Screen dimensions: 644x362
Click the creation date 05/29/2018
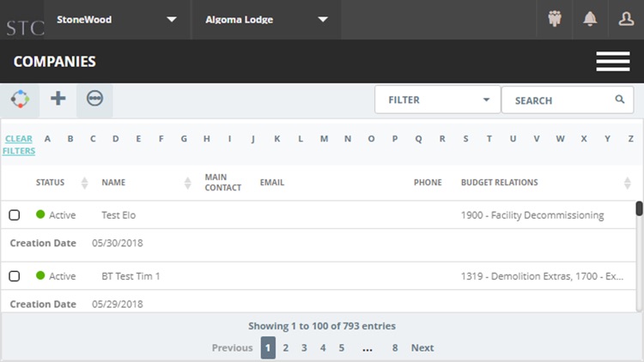click(118, 305)
